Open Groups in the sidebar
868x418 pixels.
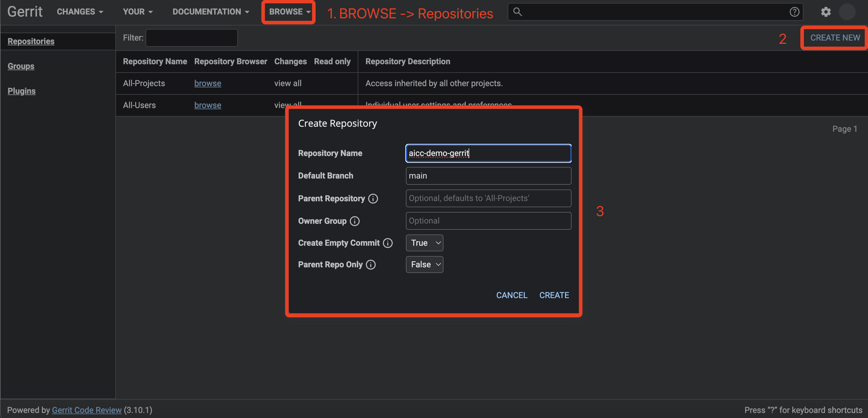coord(21,66)
